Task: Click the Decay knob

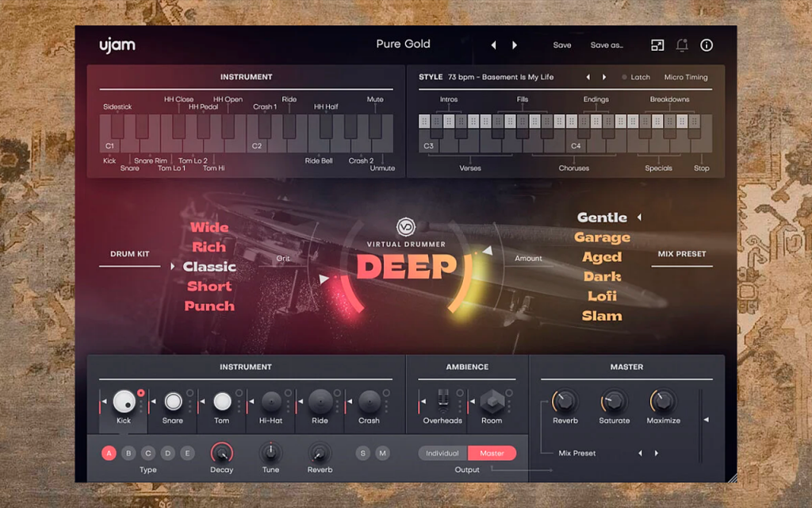Action: coord(222,453)
